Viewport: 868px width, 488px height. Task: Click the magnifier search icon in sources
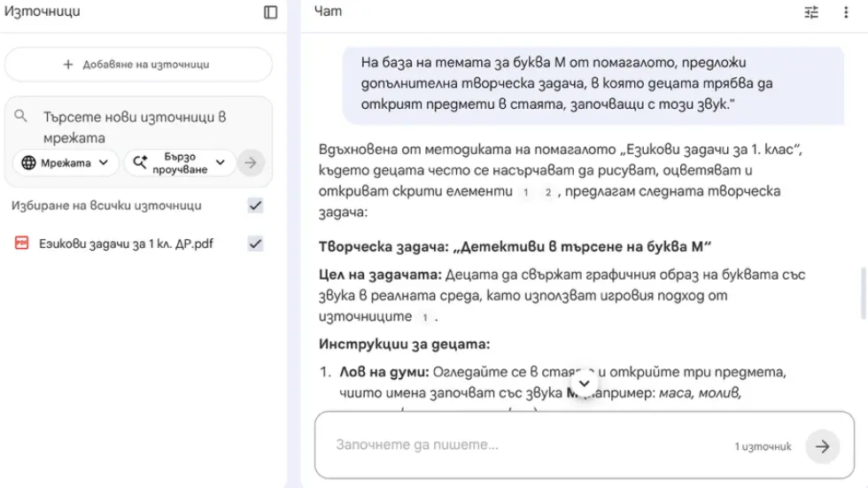coord(23,117)
